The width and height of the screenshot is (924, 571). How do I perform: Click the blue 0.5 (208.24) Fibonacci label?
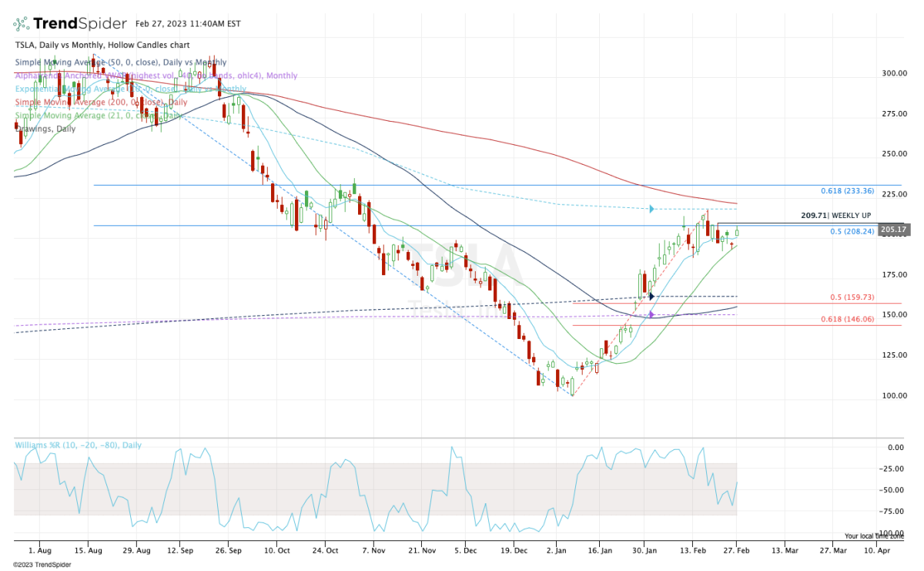pyautogui.click(x=852, y=230)
